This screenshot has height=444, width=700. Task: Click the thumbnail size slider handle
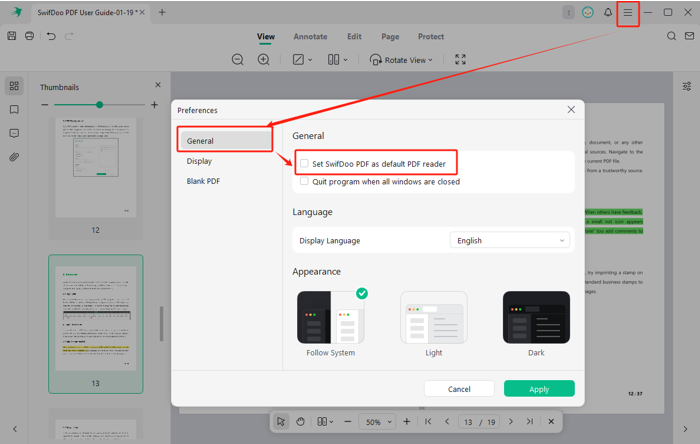[x=100, y=105]
